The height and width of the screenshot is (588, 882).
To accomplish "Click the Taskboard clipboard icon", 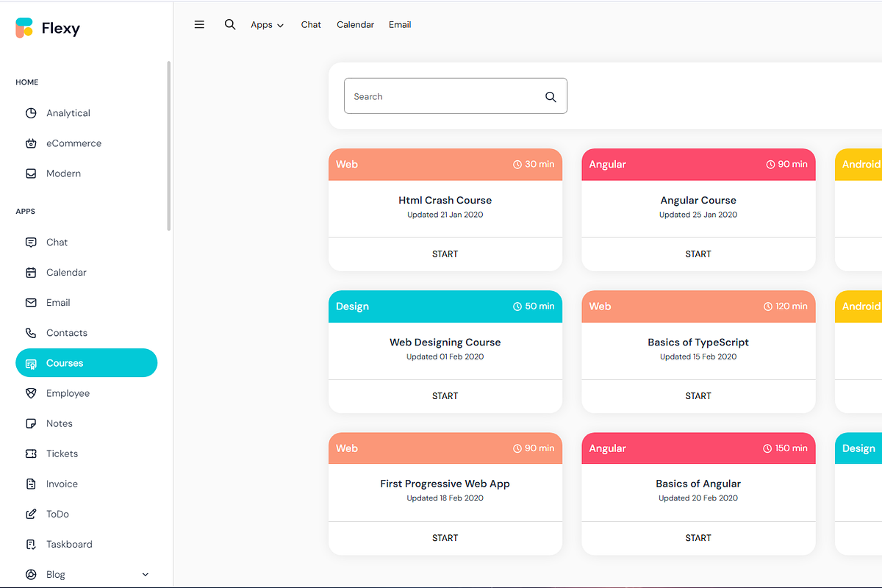I will click(31, 544).
